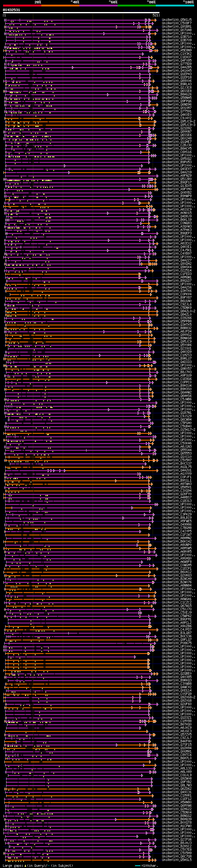Open hit UniRef100_Q3B710

pos(177,37)
